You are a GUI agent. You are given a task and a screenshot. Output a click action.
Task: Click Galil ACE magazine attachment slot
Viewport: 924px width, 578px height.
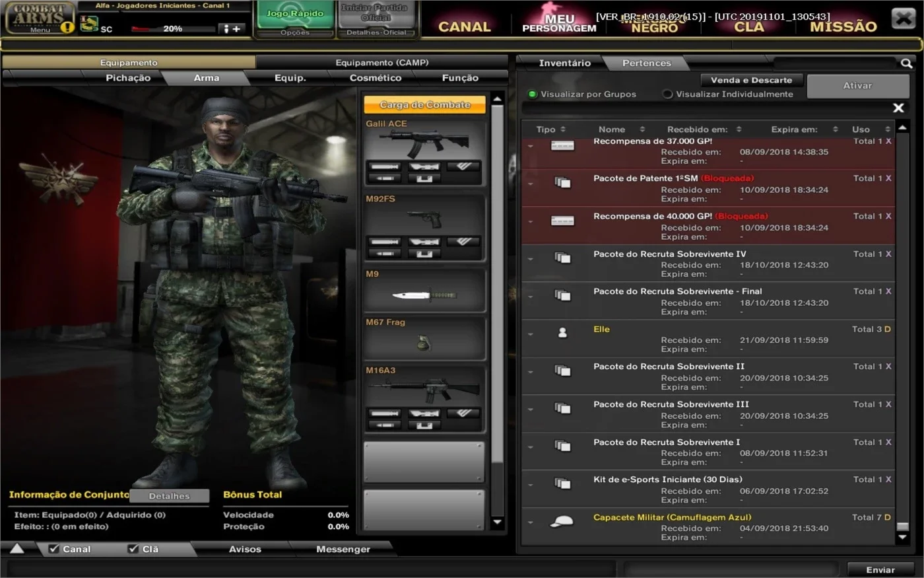pyautogui.click(x=424, y=178)
